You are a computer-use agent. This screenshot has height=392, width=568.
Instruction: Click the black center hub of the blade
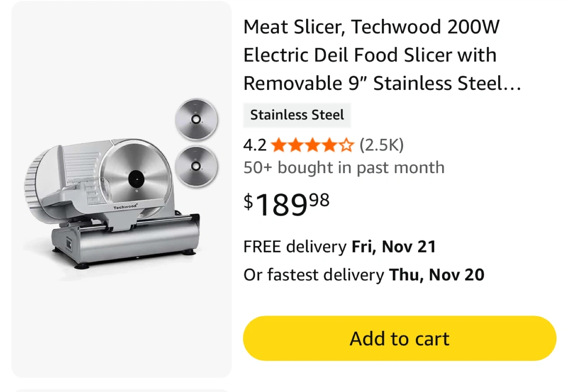(x=136, y=179)
